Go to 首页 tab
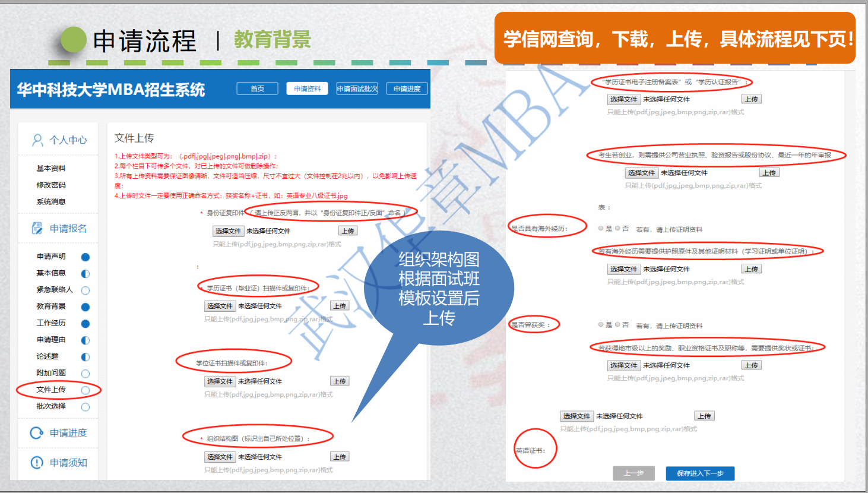 coord(257,89)
